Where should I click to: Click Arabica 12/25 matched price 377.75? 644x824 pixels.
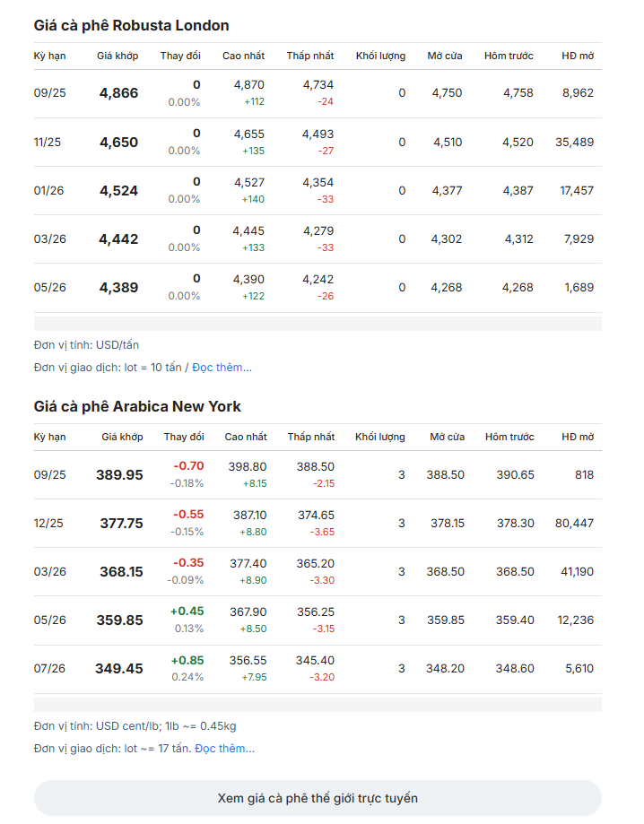click(121, 523)
